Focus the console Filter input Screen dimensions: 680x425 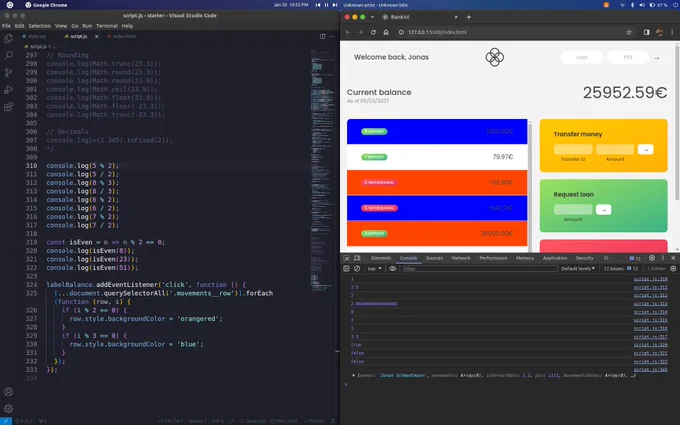[x=480, y=268]
